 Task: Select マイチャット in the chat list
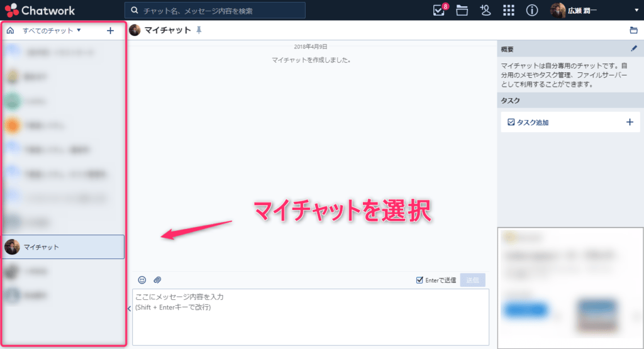click(x=64, y=247)
